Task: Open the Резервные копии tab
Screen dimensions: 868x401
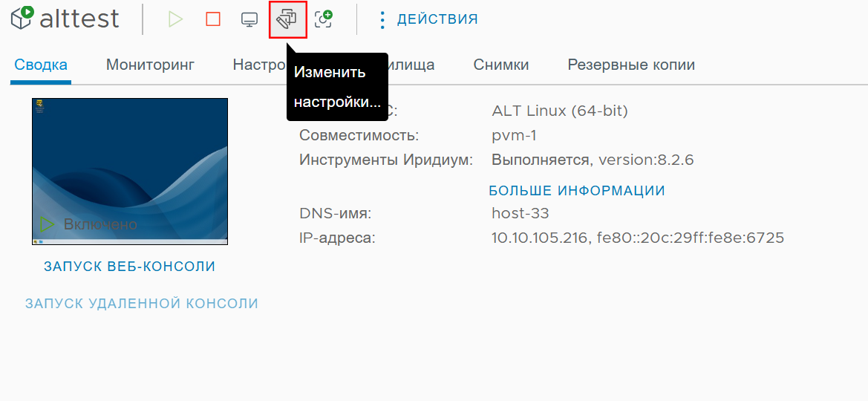Action: 631,65
